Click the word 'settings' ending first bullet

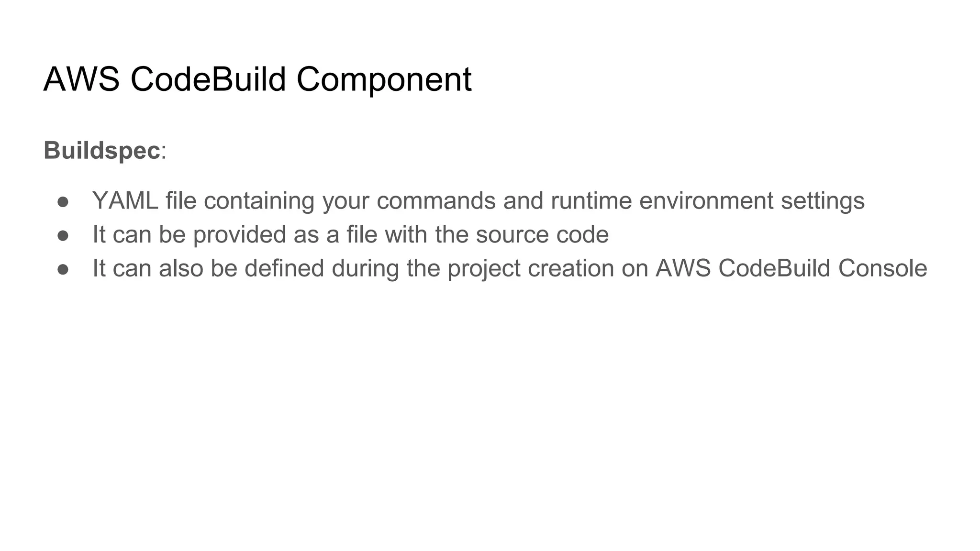click(x=823, y=201)
